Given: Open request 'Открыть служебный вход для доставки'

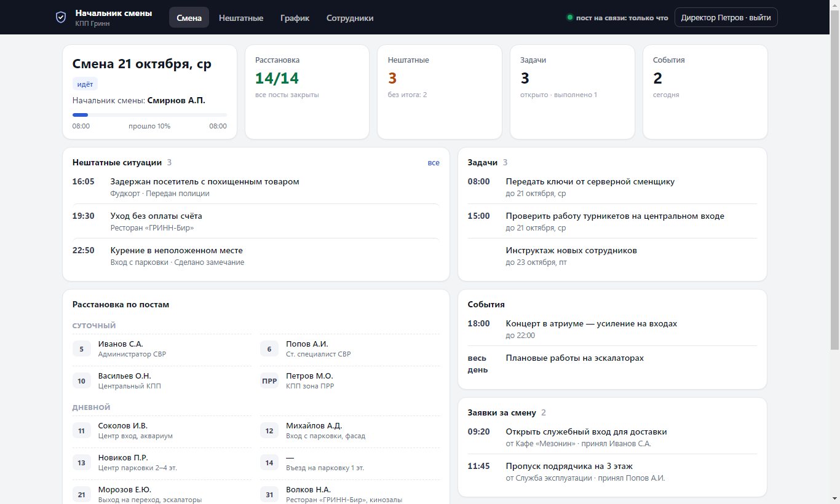Looking at the screenshot, I should (x=612, y=437).
